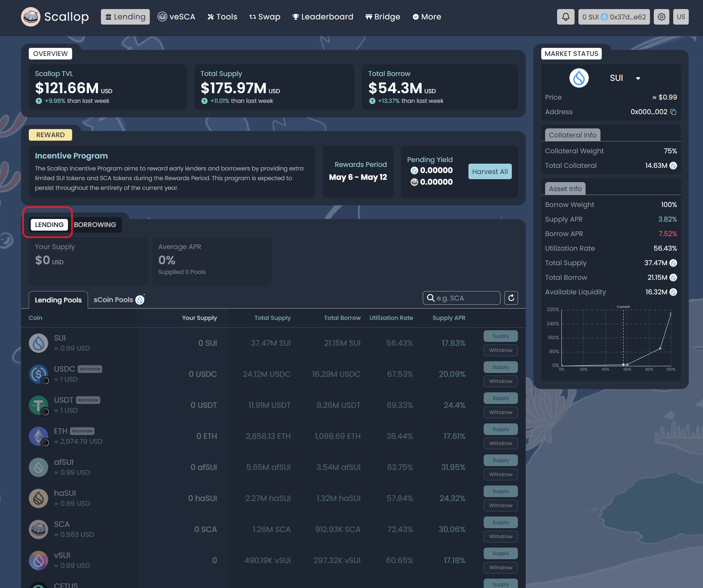Click the SCA coin shell icon

click(x=38, y=529)
